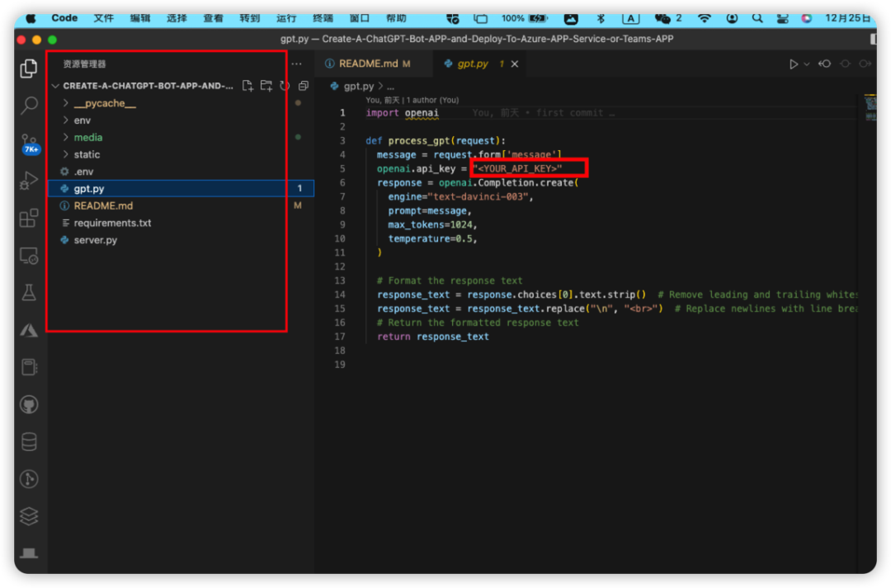Run the Python file with play button
The image size is (891, 588).
coord(794,64)
